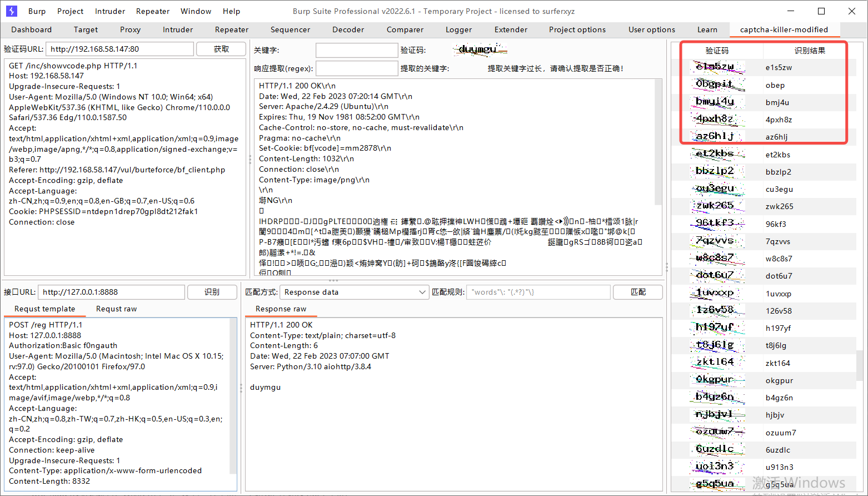This screenshot has height=496, width=868.
Task: Select the 7qzvvs result row
Action: (764, 241)
